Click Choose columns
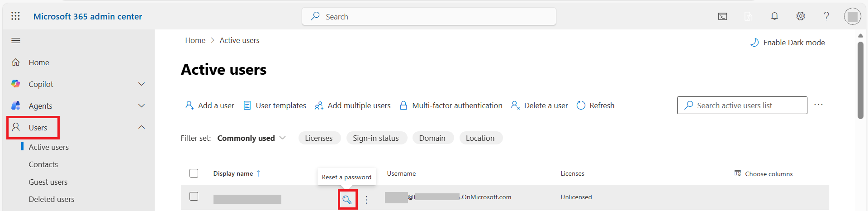The width and height of the screenshot is (868, 211). point(764,174)
